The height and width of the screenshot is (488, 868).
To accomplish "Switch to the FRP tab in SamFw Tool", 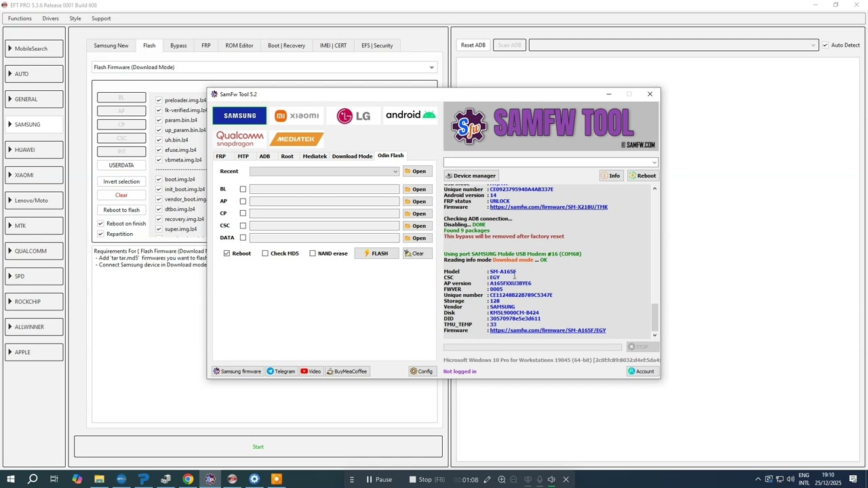I will pyautogui.click(x=221, y=157).
